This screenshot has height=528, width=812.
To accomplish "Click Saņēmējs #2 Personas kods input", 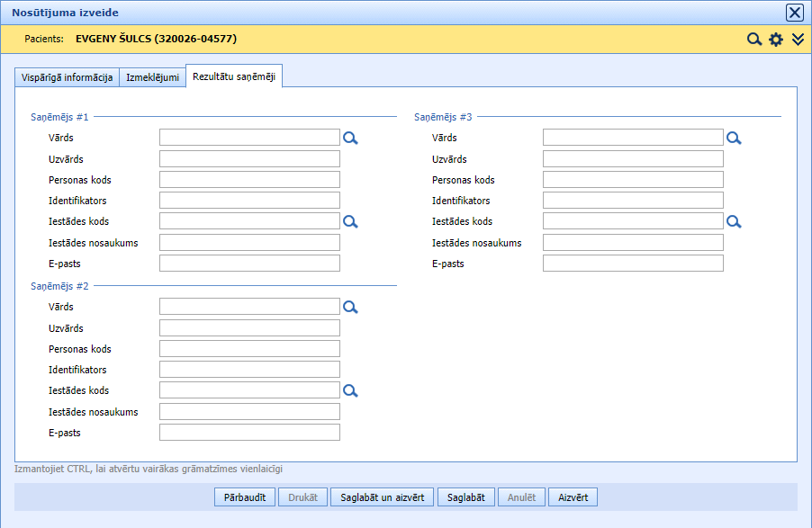I will (x=249, y=349).
